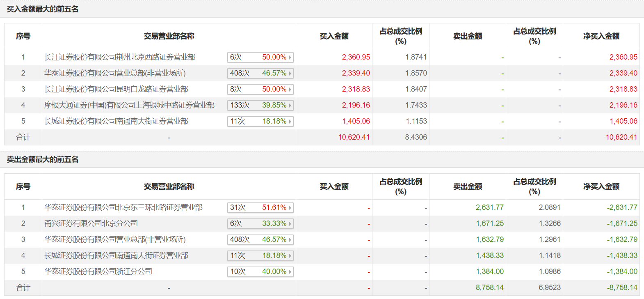Viewport: 644px width, 299px height.
Task: Click ratio value 1.8741
Action: [x=416, y=57]
